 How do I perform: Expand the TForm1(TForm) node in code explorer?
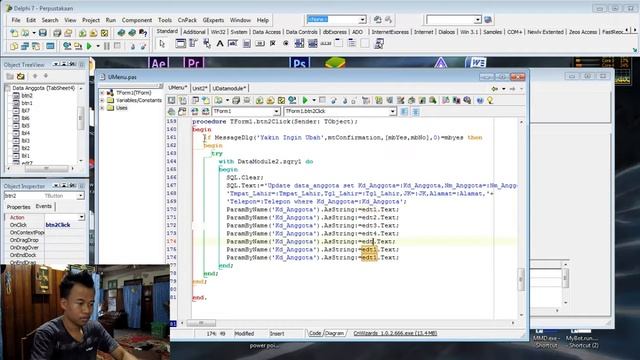tap(102, 93)
